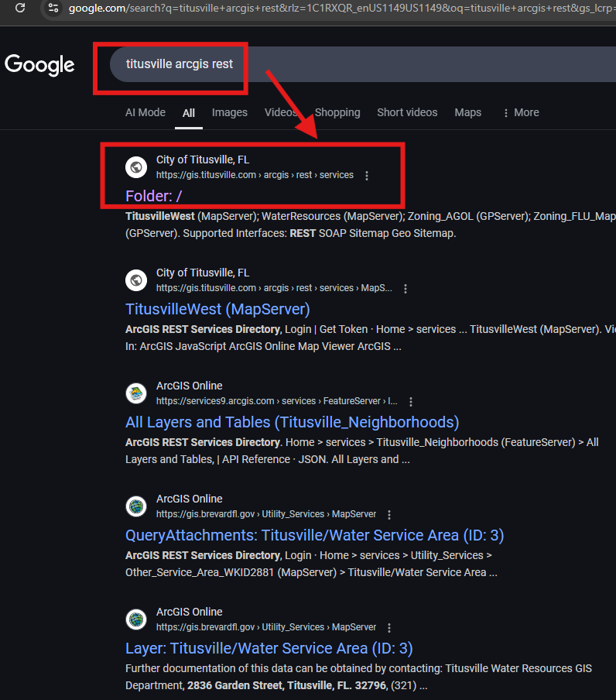Click City of Titusville, FL name above Folder: /
This screenshot has height=700, width=616.
203,160
